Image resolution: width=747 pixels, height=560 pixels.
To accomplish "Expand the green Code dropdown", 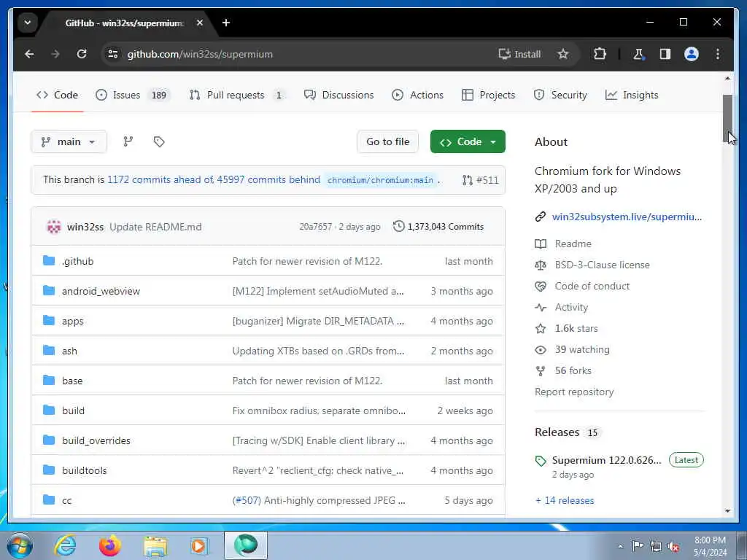I will pyautogui.click(x=468, y=142).
